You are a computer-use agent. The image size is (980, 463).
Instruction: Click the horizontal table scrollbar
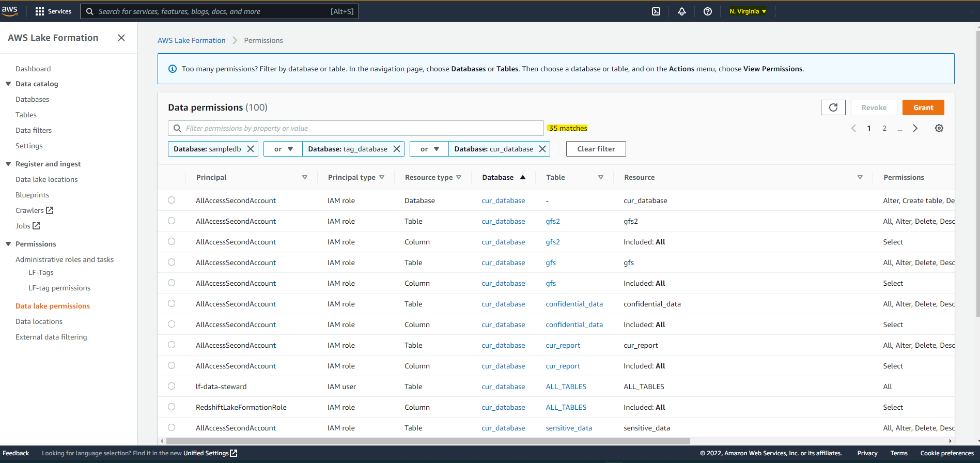(x=428, y=441)
